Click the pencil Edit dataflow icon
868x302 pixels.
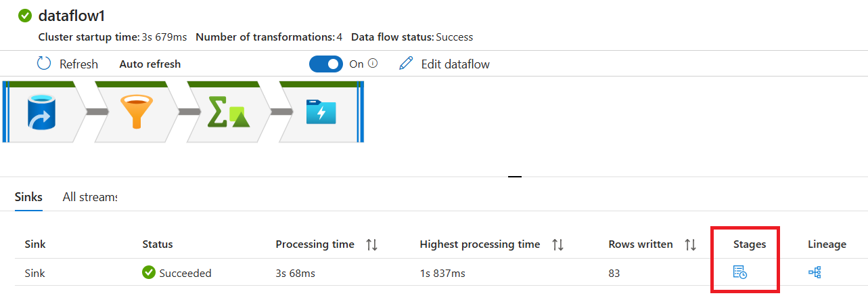(x=406, y=64)
